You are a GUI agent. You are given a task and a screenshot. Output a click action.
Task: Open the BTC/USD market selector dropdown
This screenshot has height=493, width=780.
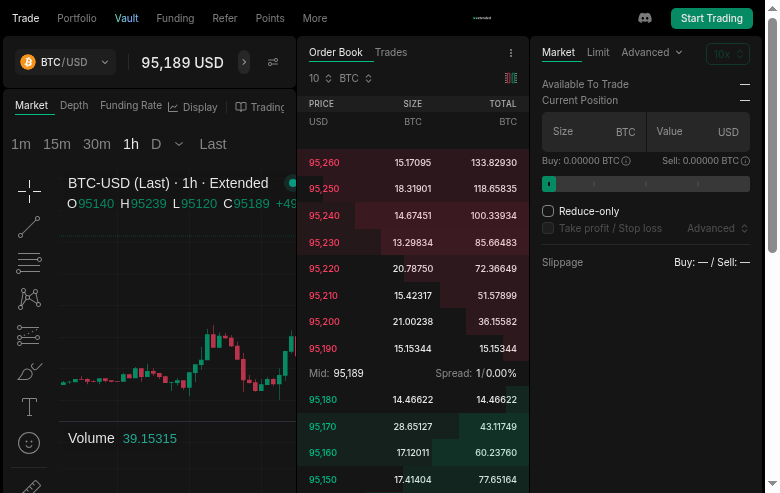(66, 62)
